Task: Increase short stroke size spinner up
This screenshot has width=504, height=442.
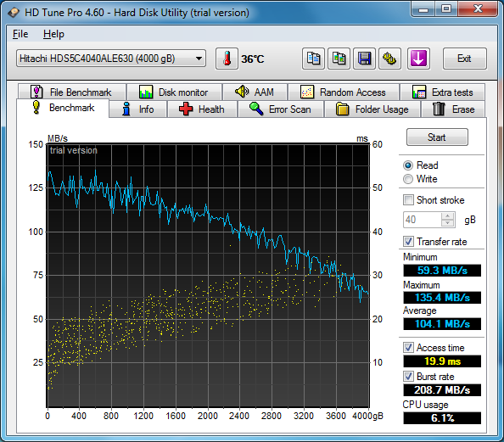Action: click(447, 216)
